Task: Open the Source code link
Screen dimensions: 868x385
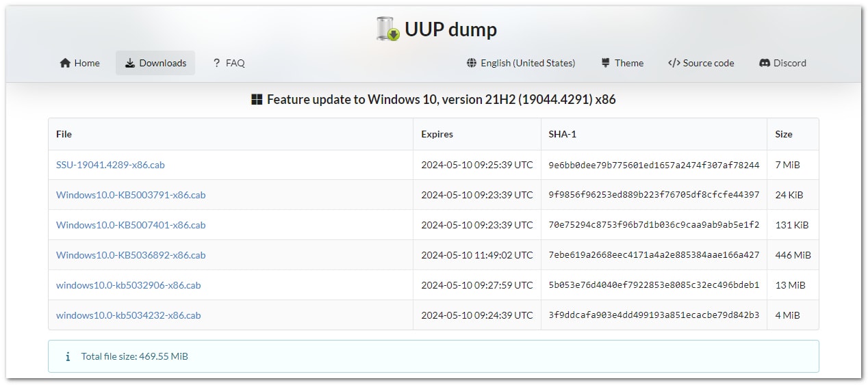Action: (x=701, y=63)
